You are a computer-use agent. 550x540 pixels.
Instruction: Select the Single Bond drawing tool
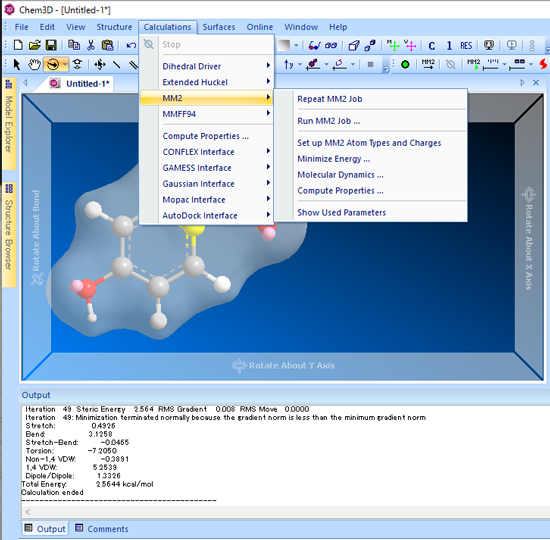[117, 64]
